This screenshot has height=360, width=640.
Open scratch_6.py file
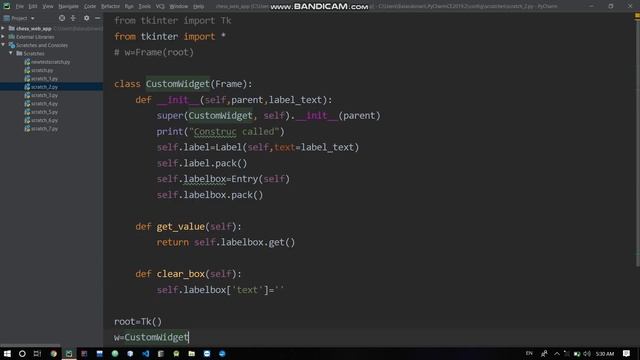pos(44,120)
